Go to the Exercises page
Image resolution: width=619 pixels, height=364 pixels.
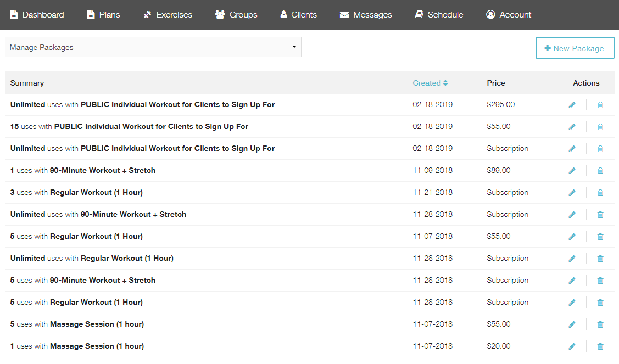click(168, 15)
